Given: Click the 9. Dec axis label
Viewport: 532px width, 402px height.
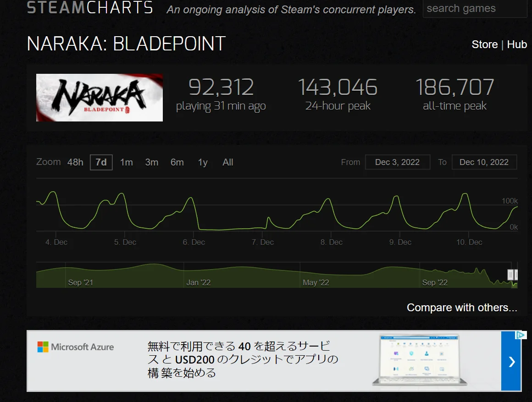Looking at the screenshot, I should pyautogui.click(x=400, y=242).
